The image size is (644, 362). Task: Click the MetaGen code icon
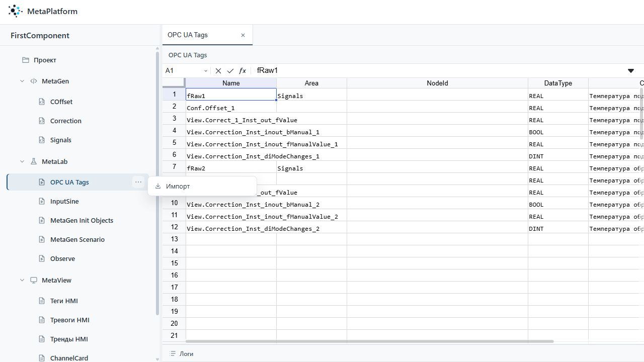(34, 81)
